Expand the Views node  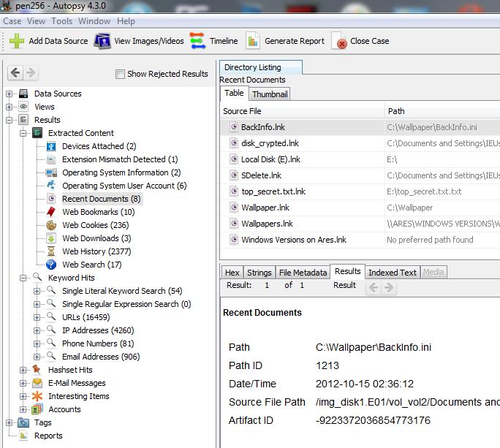10,107
